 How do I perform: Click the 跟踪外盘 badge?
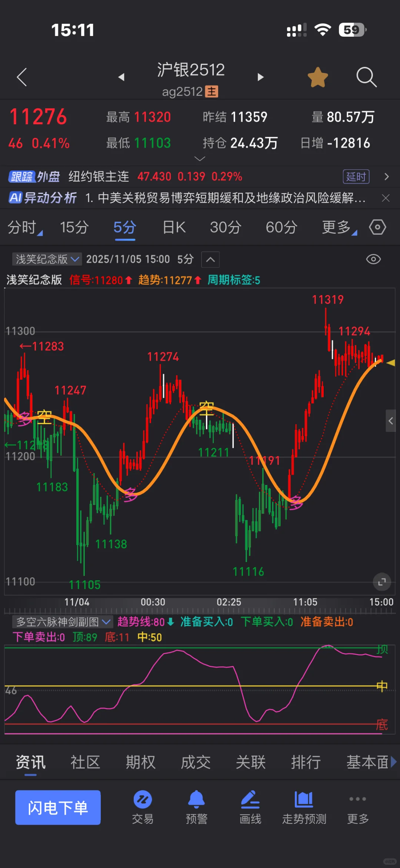coord(34,176)
